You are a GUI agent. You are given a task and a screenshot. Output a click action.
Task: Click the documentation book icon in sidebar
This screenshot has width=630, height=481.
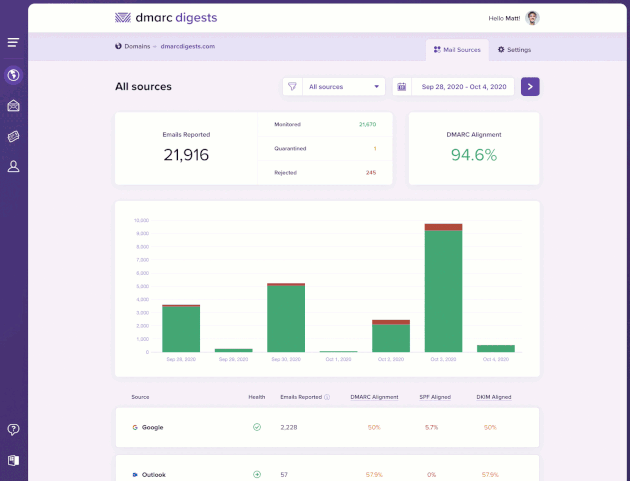point(13,460)
